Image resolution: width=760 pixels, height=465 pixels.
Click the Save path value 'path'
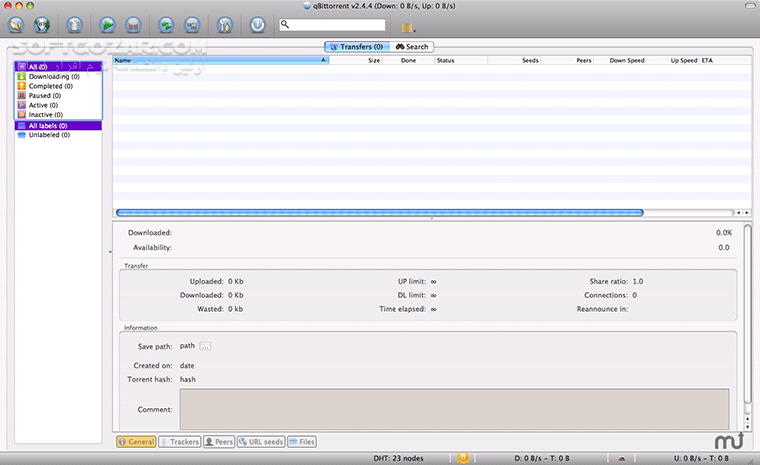point(187,346)
